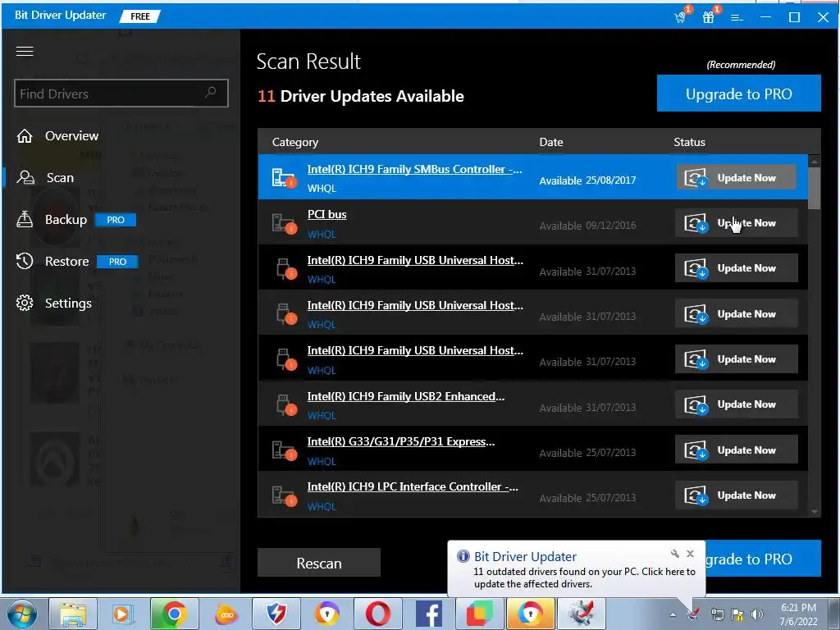Click the Overview home icon
Screen dimensions: 840x630
25,136
